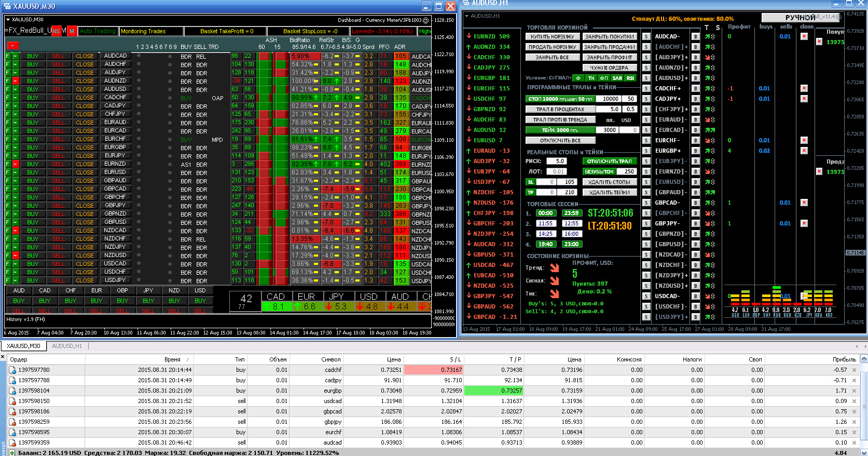
Task: Click S sell icon left of AUDCAD-
Action: 646,36
